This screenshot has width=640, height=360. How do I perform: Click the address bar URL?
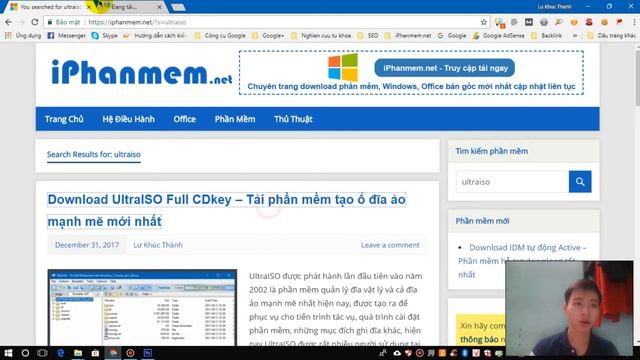(x=137, y=22)
